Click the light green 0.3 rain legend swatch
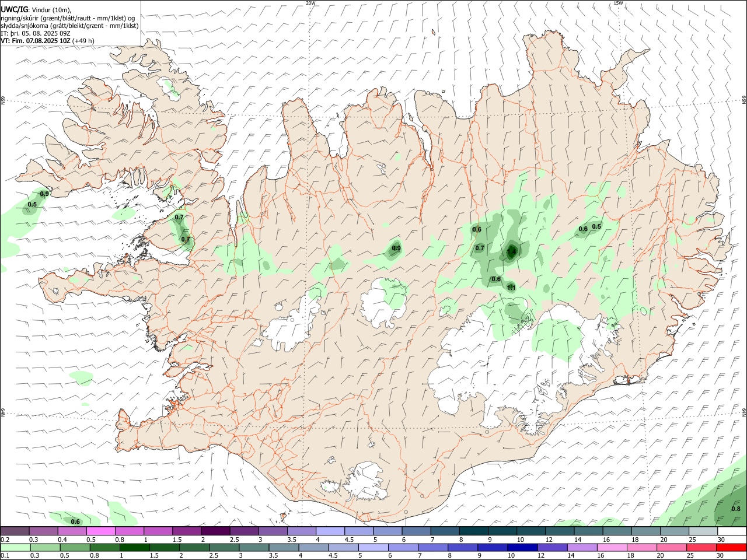Image resolution: width=747 pixels, height=560 pixels. [45, 547]
